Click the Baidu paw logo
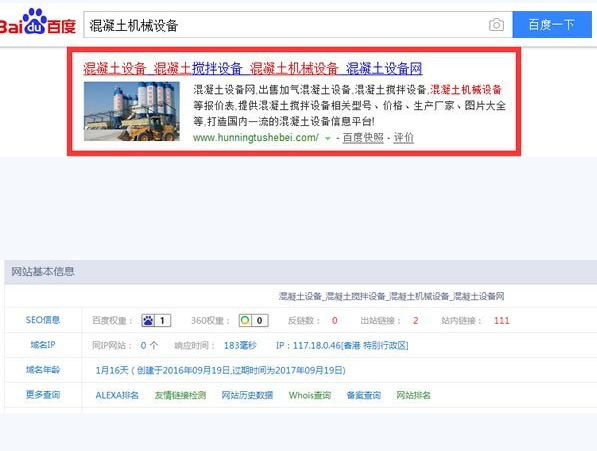Image resolution: width=597 pixels, height=451 pixels. [37, 22]
